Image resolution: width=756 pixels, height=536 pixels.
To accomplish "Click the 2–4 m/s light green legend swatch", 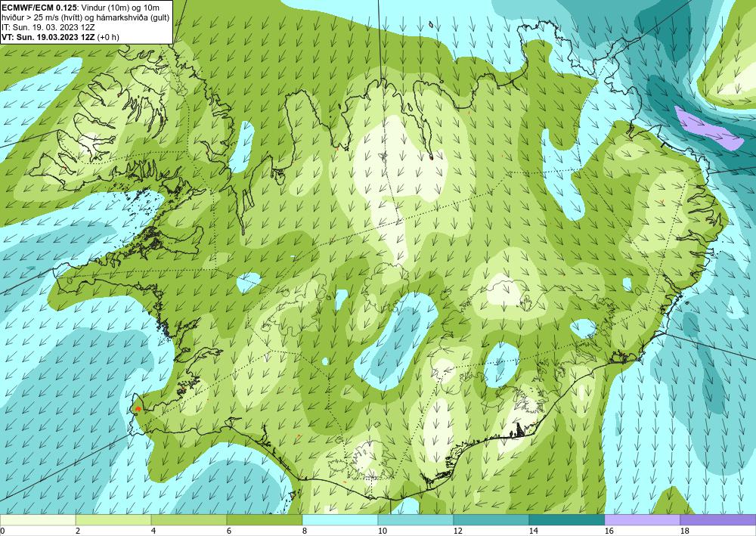I will 113,520.
